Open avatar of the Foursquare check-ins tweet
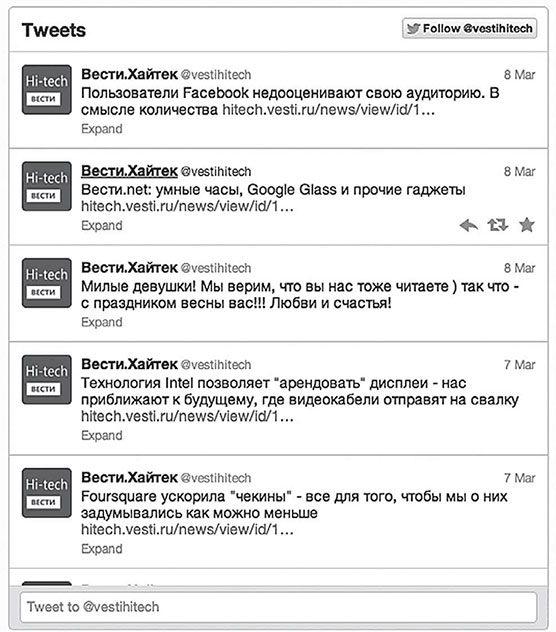 tap(47, 493)
